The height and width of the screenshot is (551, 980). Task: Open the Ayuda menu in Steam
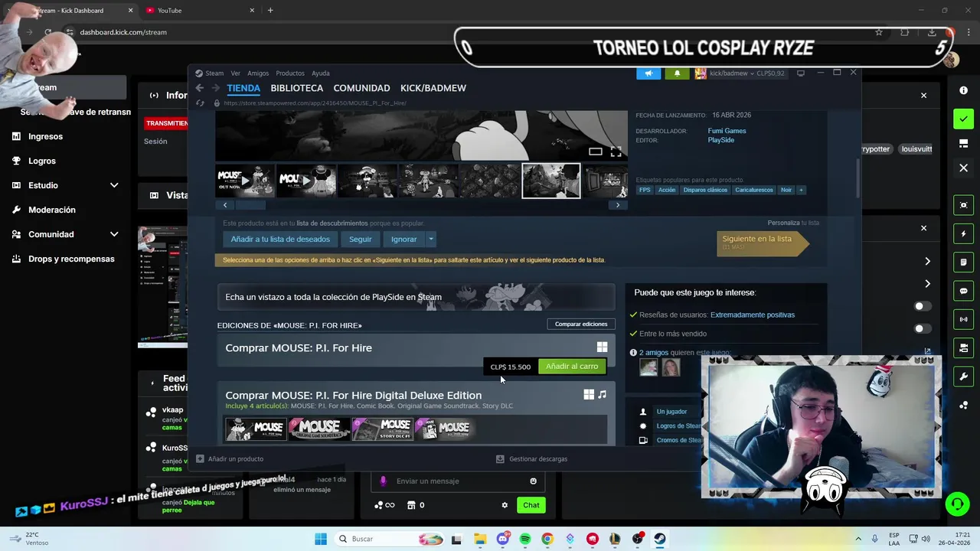(x=321, y=73)
